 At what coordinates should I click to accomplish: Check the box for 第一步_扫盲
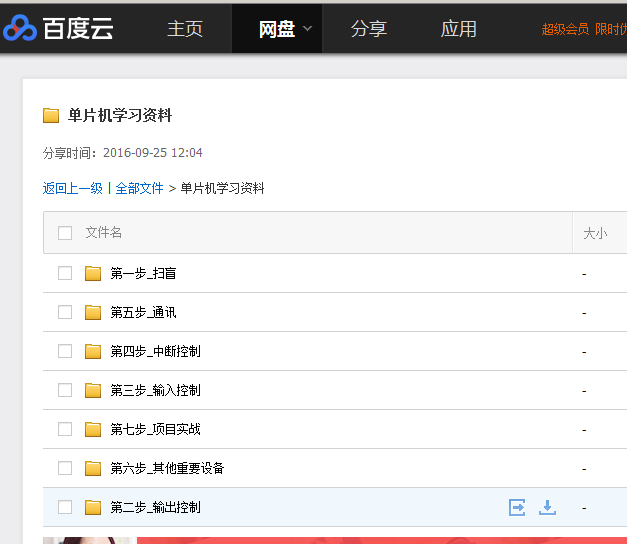click(x=65, y=274)
